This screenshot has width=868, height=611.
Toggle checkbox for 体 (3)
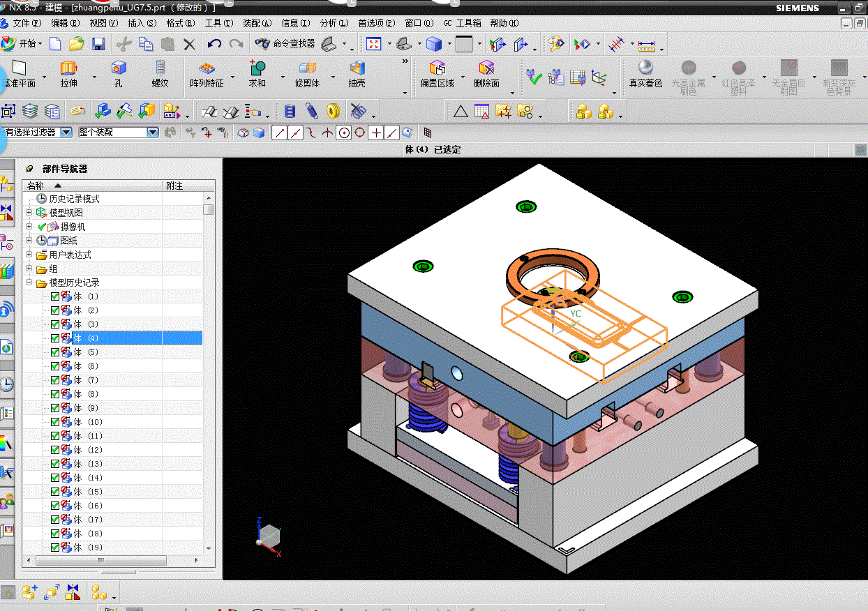tap(55, 324)
